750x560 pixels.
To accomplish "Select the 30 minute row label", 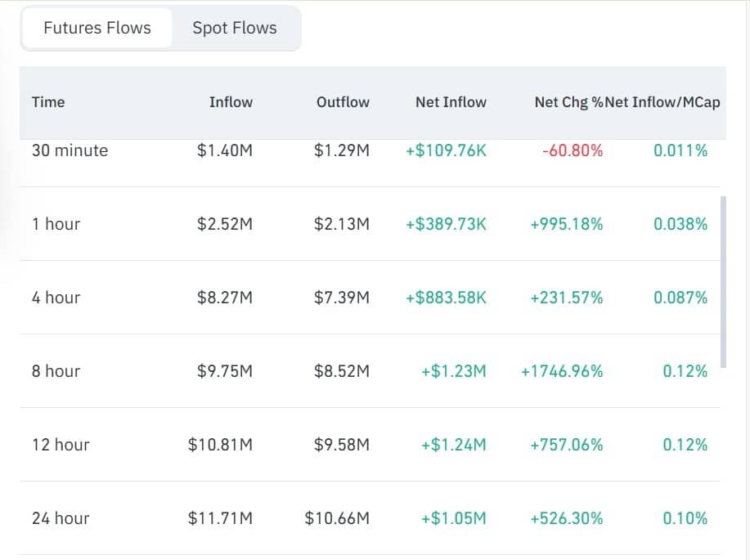I will pos(70,150).
